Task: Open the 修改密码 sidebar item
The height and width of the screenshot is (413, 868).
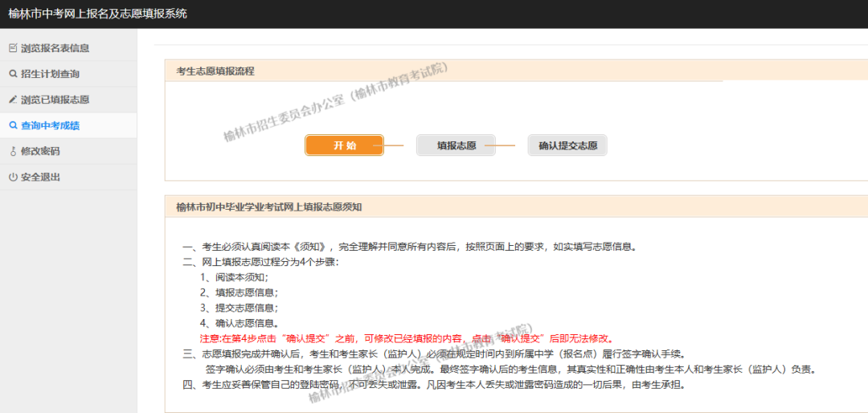Action: 40,151
